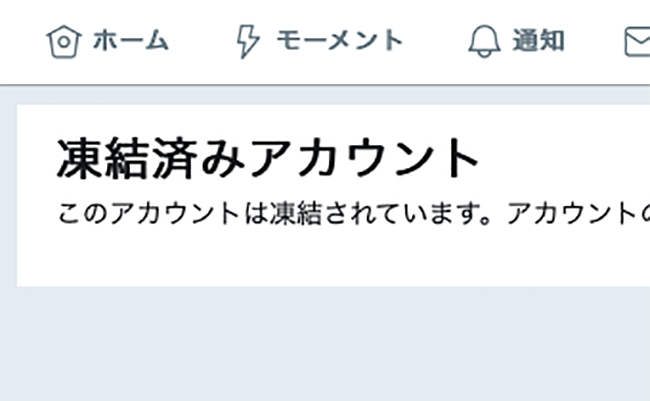Click the gray margin left of the white card
This screenshot has width=650, height=401.
click(x=8, y=195)
